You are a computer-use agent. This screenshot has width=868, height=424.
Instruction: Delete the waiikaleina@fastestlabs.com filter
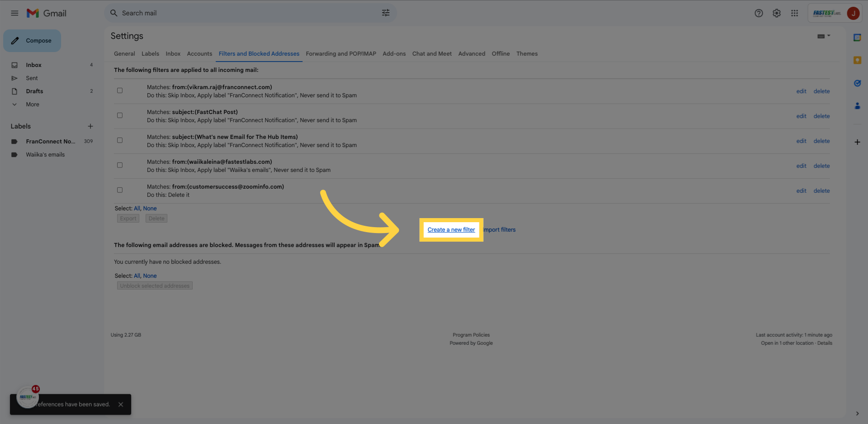click(x=821, y=166)
